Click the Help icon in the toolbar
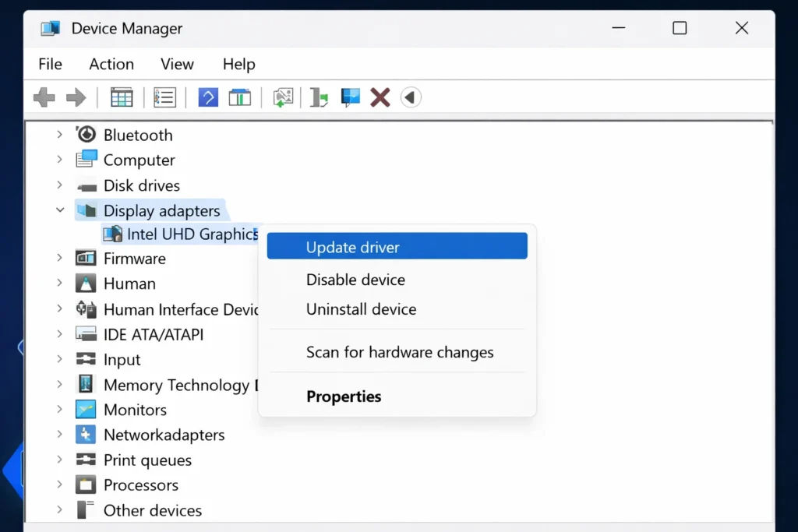This screenshot has width=798, height=532. pos(208,97)
